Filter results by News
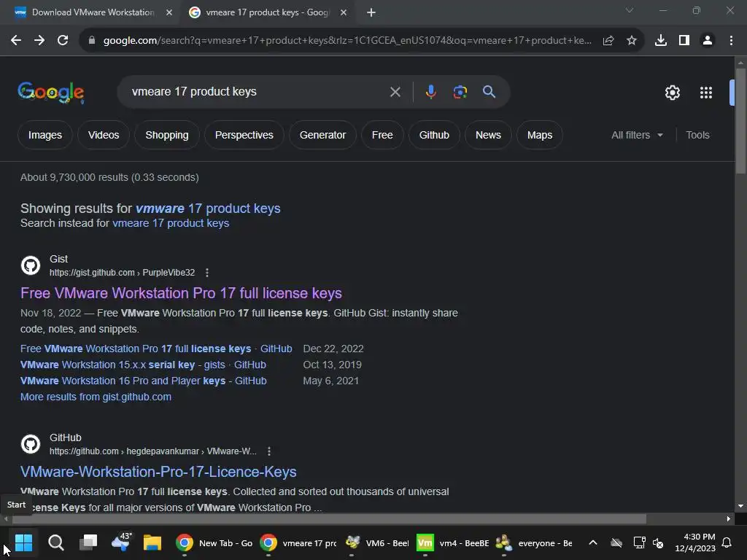The width and height of the screenshot is (747, 560). (x=488, y=135)
